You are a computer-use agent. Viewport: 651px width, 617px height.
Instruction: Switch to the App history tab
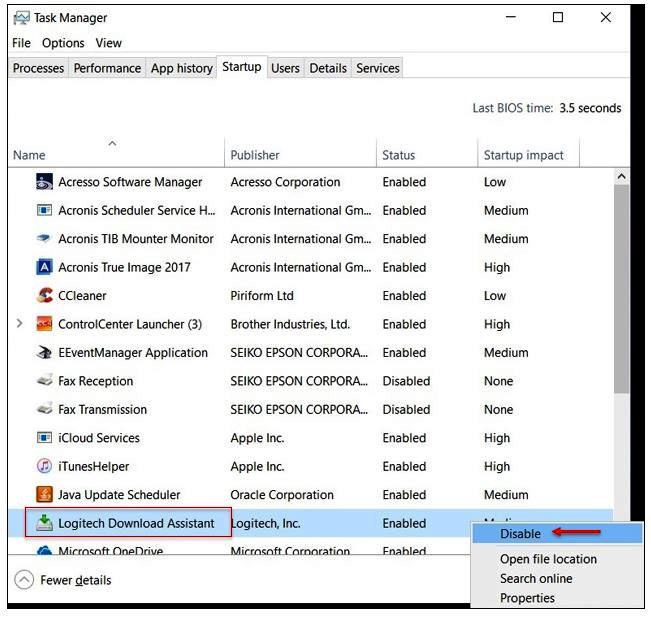(x=181, y=68)
